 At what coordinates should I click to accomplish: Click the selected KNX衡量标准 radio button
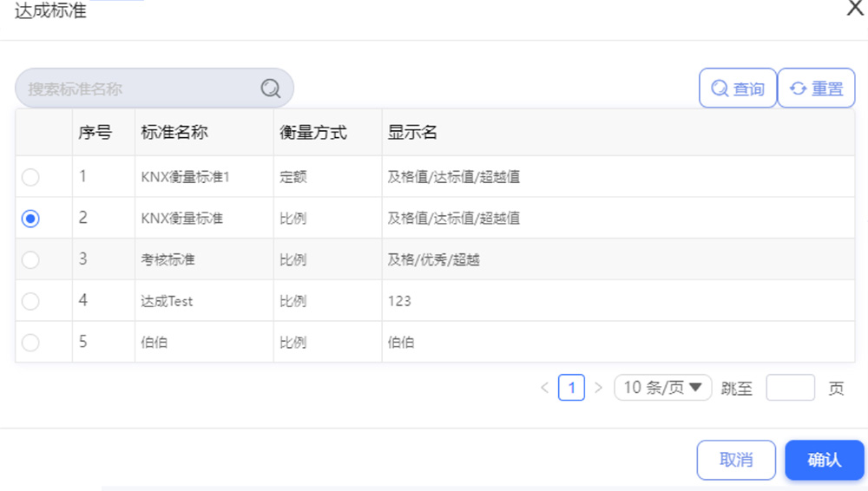click(30, 219)
